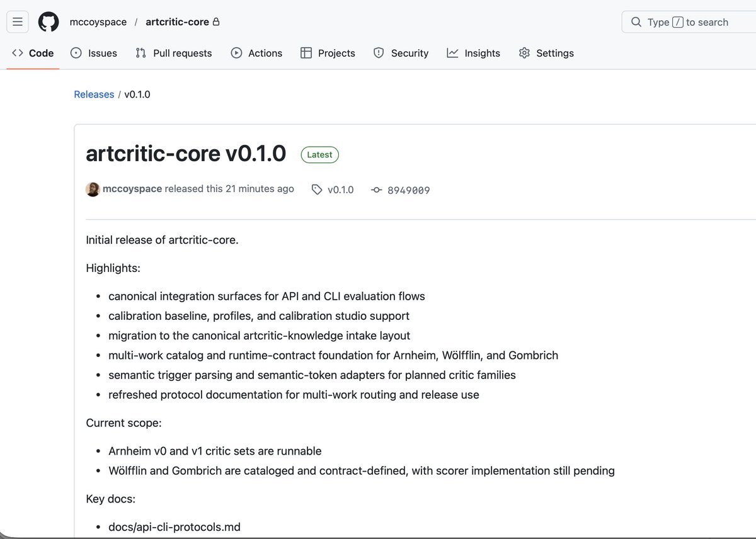Click the Projects table icon

[306, 53]
